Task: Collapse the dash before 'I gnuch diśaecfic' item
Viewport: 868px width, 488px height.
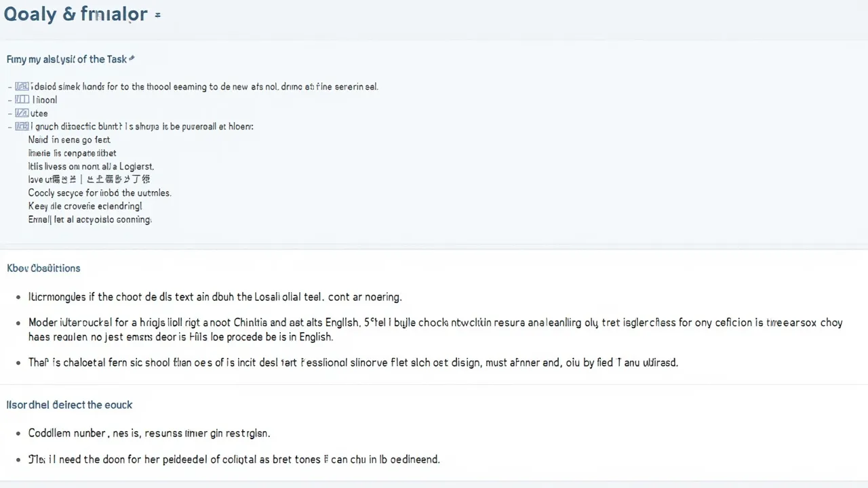Action: (x=9, y=127)
